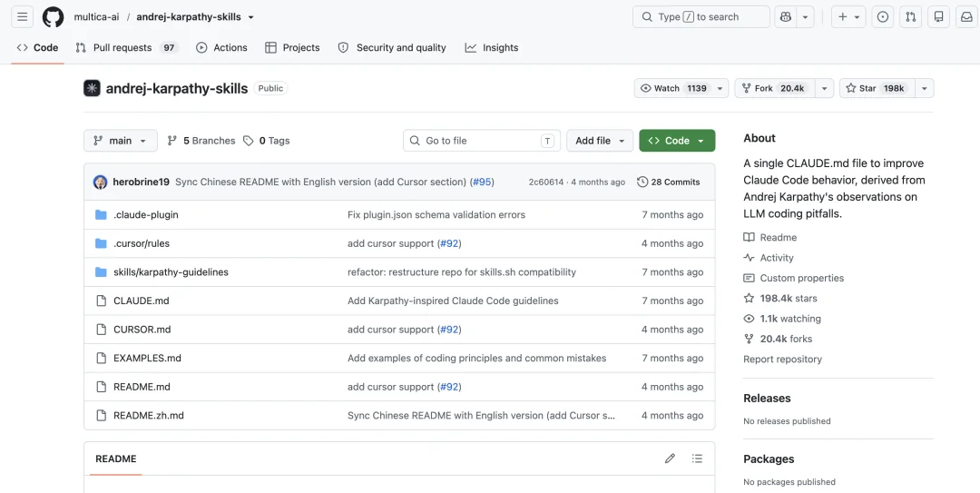Star the repository with Star button

[877, 88]
